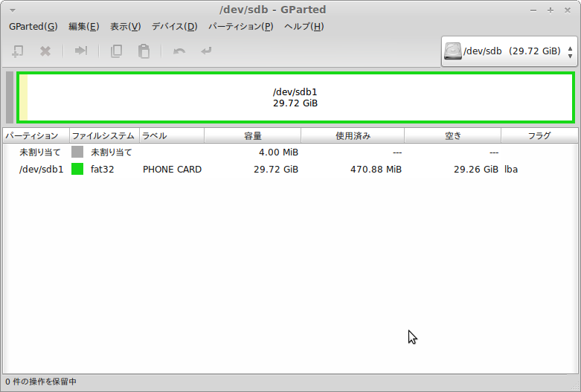Open the window menu arrow in title bar
Image resolution: width=581 pixels, height=392 pixels.
tap(13, 10)
